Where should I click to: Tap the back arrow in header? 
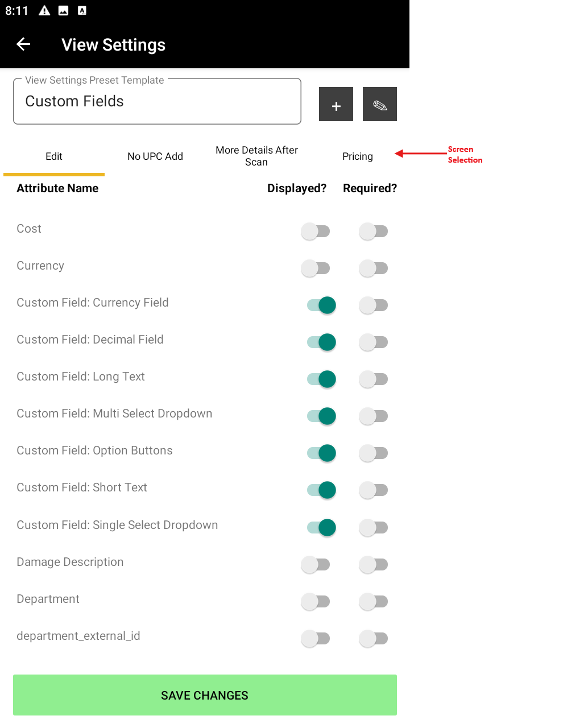[x=23, y=44]
